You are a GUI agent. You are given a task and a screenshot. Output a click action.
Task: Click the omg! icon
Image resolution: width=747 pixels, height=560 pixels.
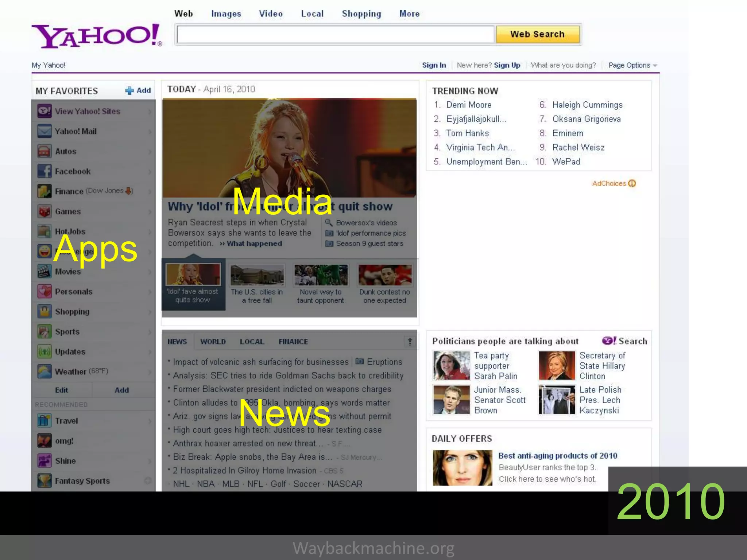(x=44, y=441)
